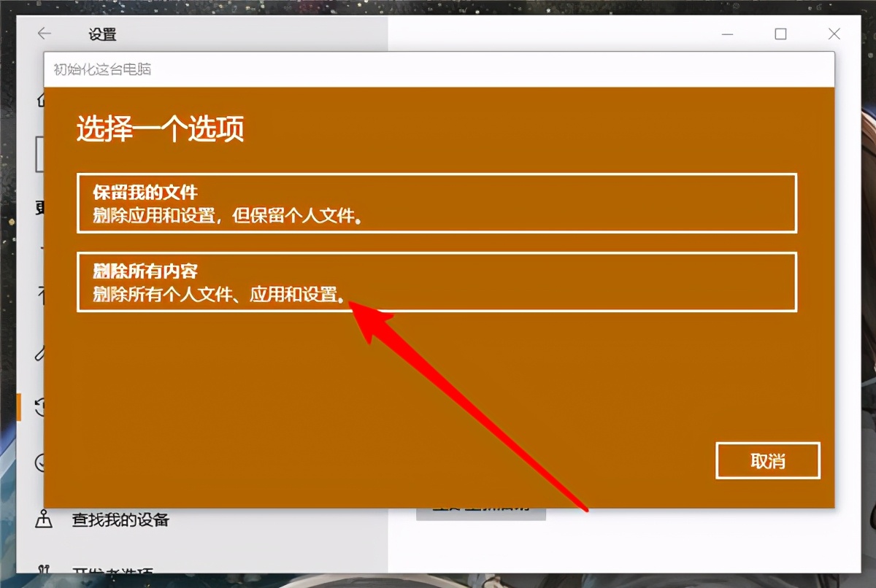Minimize the Settings window
This screenshot has height=588, width=876.
tap(727, 34)
